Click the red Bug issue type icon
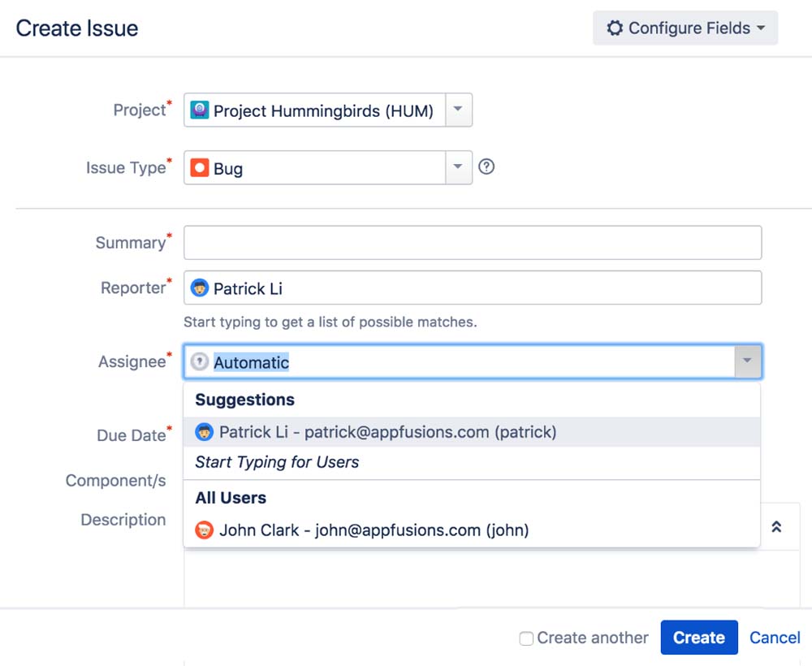The width and height of the screenshot is (812, 666). point(199,168)
